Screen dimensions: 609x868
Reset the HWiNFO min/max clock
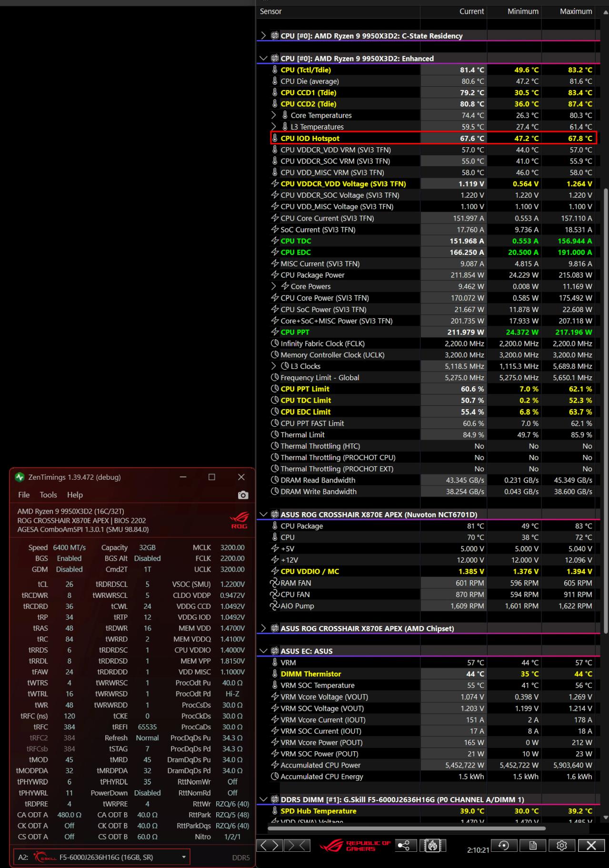coord(503,845)
